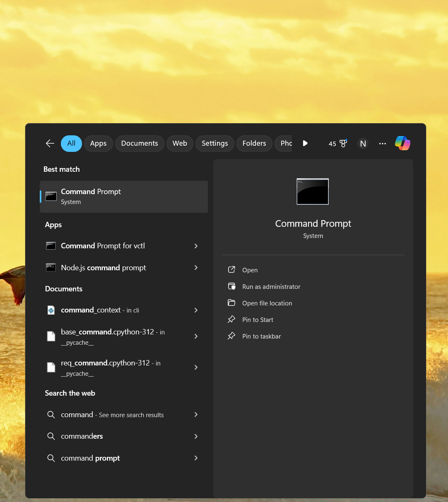Click the large Command Prompt app icon
Image resolution: width=448 pixels, height=502 pixels.
313,191
